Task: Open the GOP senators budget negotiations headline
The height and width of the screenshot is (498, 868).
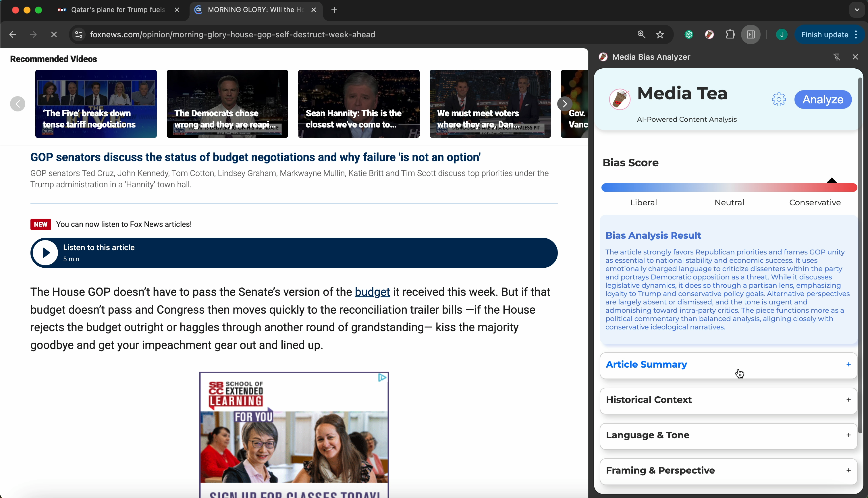Action: [255, 157]
